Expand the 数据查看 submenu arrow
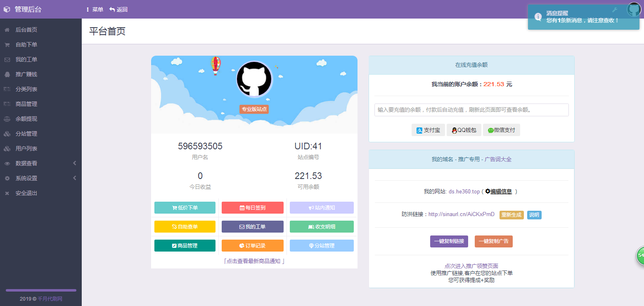Image resolution: width=644 pixels, height=306 pixels. [75, 163]
